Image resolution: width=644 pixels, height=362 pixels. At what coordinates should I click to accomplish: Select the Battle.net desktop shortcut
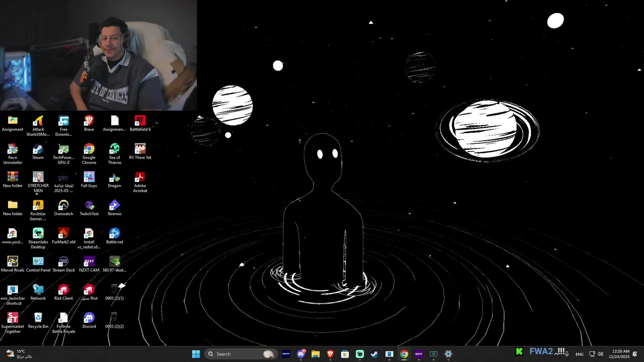[115, 236]
